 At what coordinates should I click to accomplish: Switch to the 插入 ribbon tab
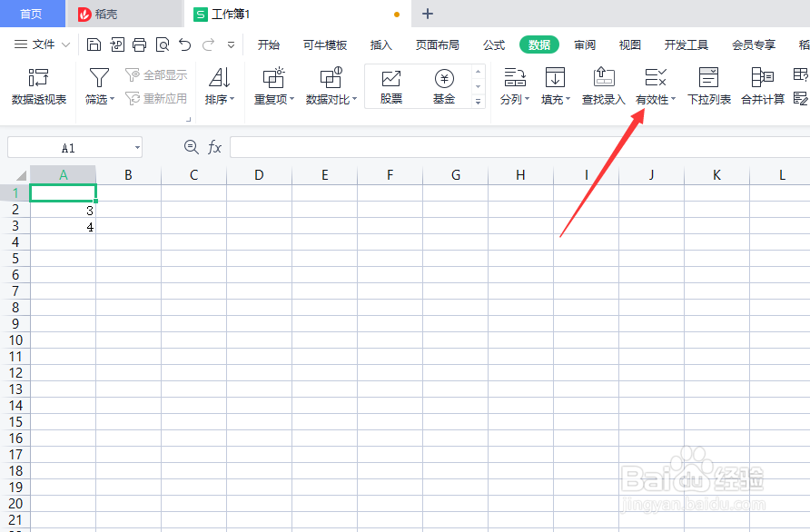click(x=381, y=44)
